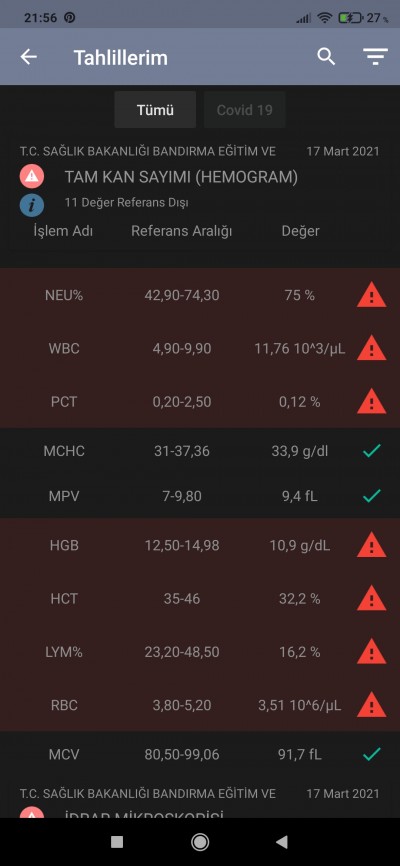Click the green checkmark in the MCHC row

[372, 451]
